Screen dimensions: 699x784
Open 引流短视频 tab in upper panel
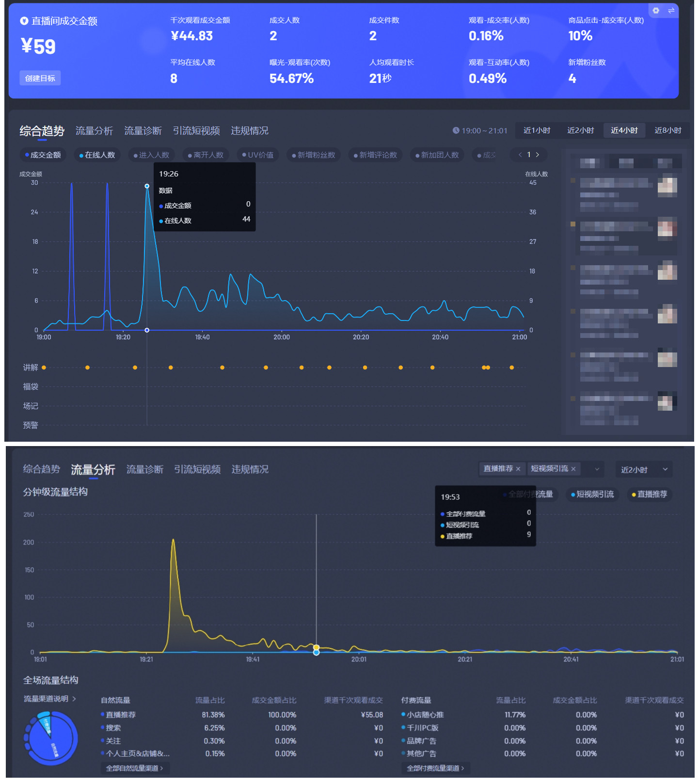[x=196, y=131]
